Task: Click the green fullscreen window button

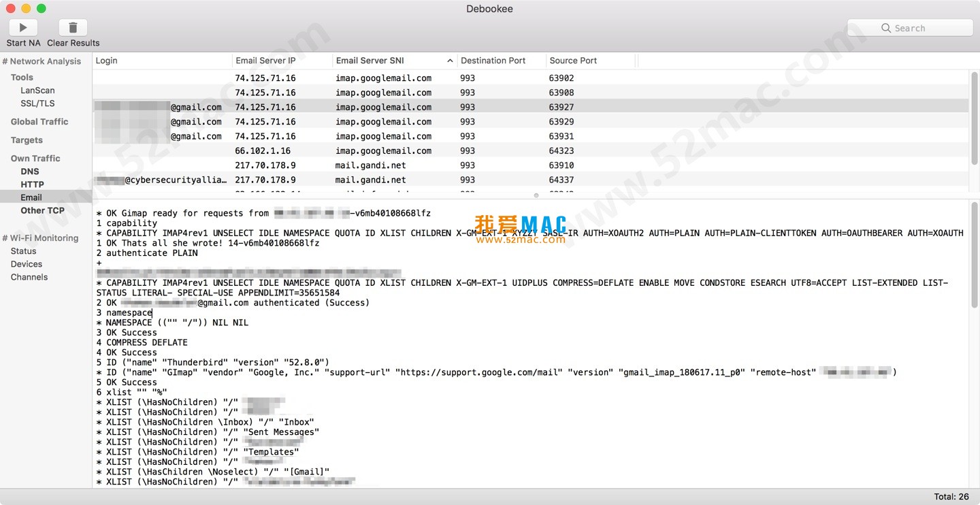Action: click(41, 9)
